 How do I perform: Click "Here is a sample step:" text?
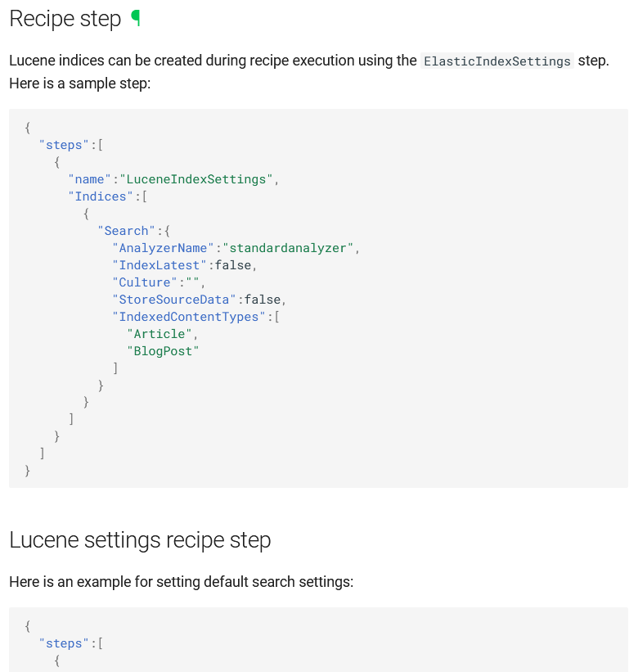pyautogui.click(x=80, y=83)
